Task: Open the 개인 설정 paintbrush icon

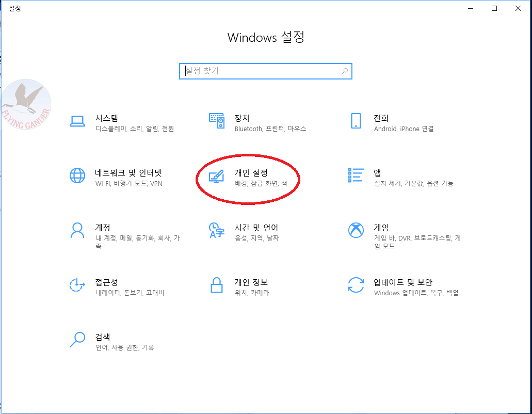Action: (217, 176)
